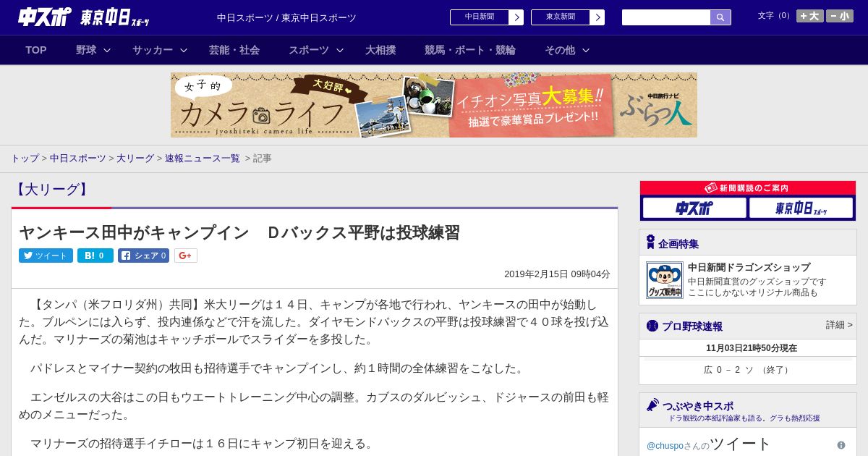Go to TOP navigation item
The image size is (868, 456).
point(36,50)
